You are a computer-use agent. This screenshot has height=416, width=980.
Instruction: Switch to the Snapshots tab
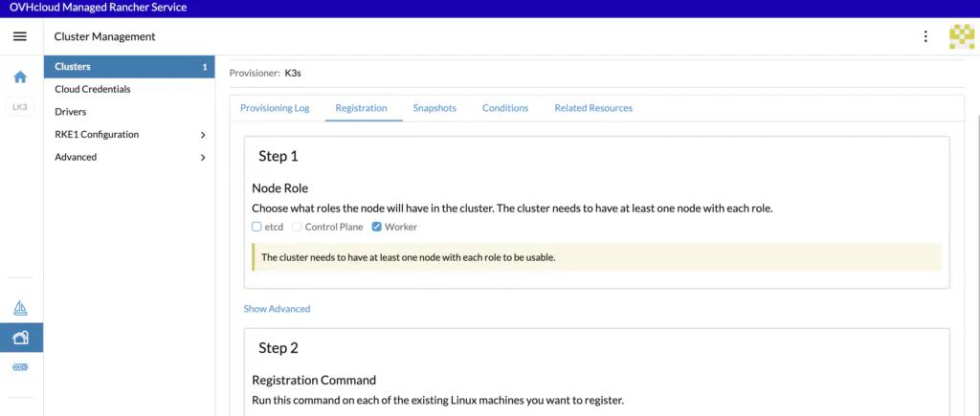click(x=434, y=108)
